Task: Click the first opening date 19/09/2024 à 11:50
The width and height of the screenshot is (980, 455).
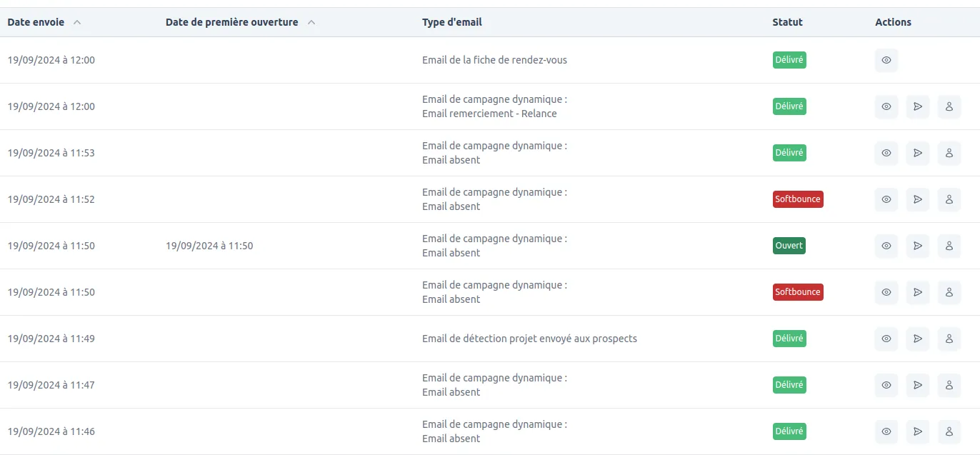Action: pos(209,246)
